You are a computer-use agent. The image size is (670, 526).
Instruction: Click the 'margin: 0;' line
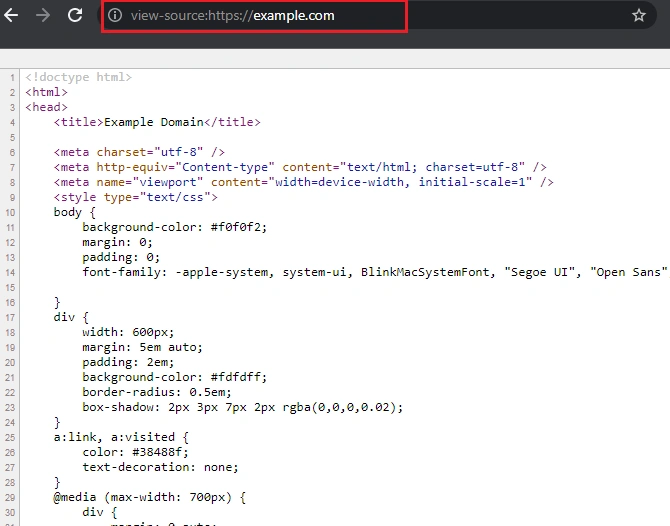pyautogui.click(x=118, y=242)
